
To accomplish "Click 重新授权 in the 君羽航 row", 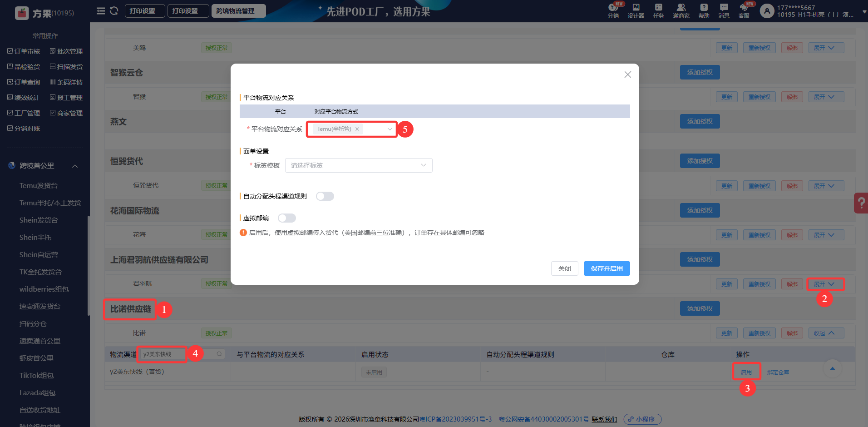I will (759, 284).
